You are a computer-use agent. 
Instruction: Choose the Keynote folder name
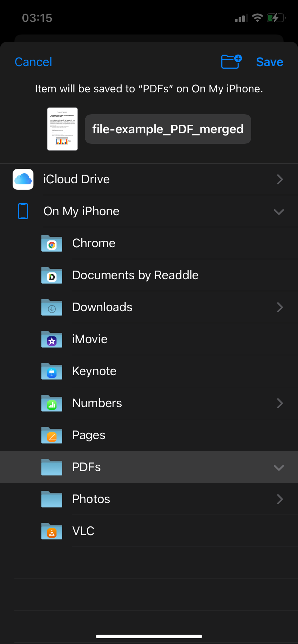94,371
